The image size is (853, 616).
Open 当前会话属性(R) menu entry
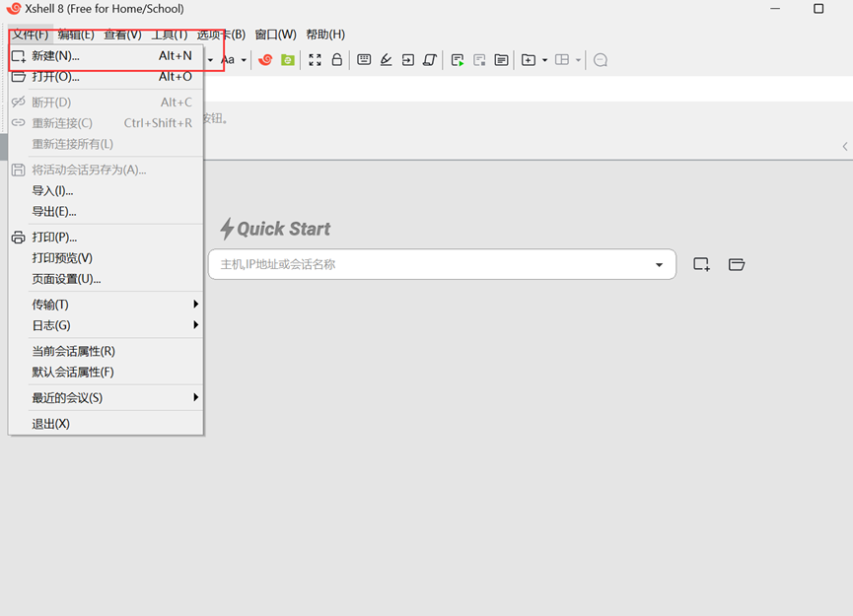[106, 351]
